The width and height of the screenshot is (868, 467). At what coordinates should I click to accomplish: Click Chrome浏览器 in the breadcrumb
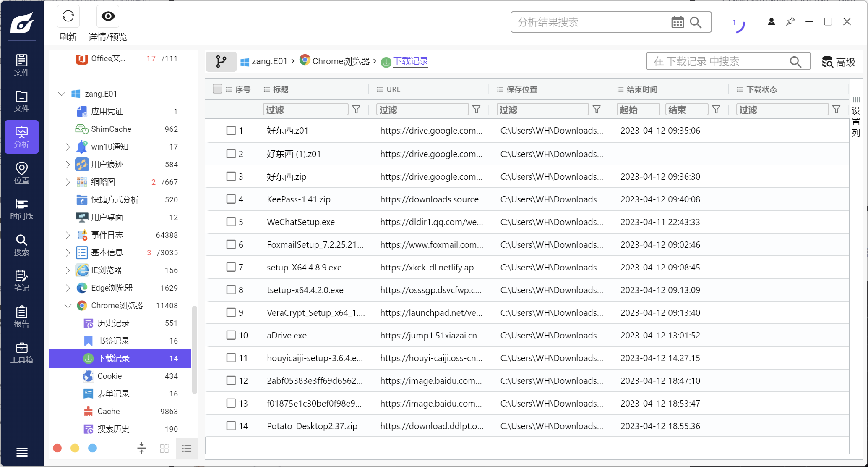click(x=341, y=61)
